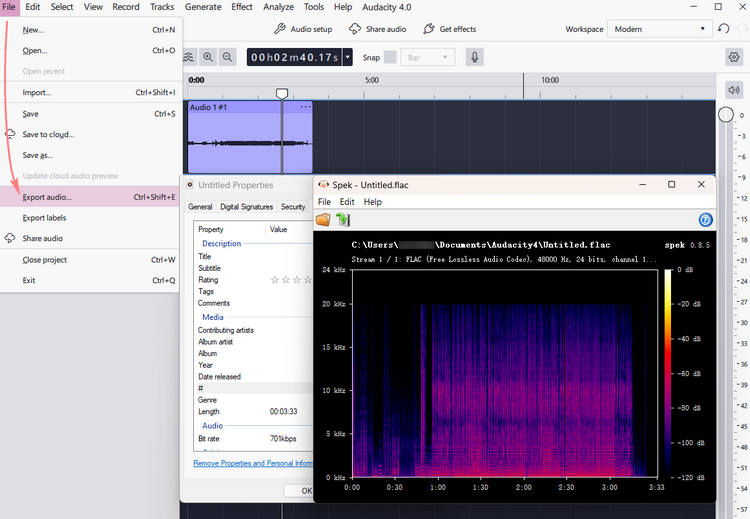
Task: Select Export audio... menu entry
Action: tap(91, 197)
